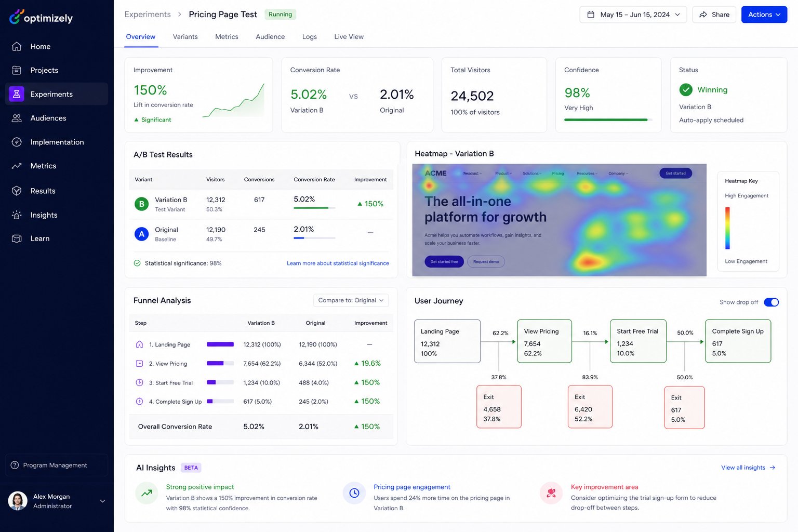798x532 pixels.
Task: Switch to the Variants tab
Action: click(185, 37)
